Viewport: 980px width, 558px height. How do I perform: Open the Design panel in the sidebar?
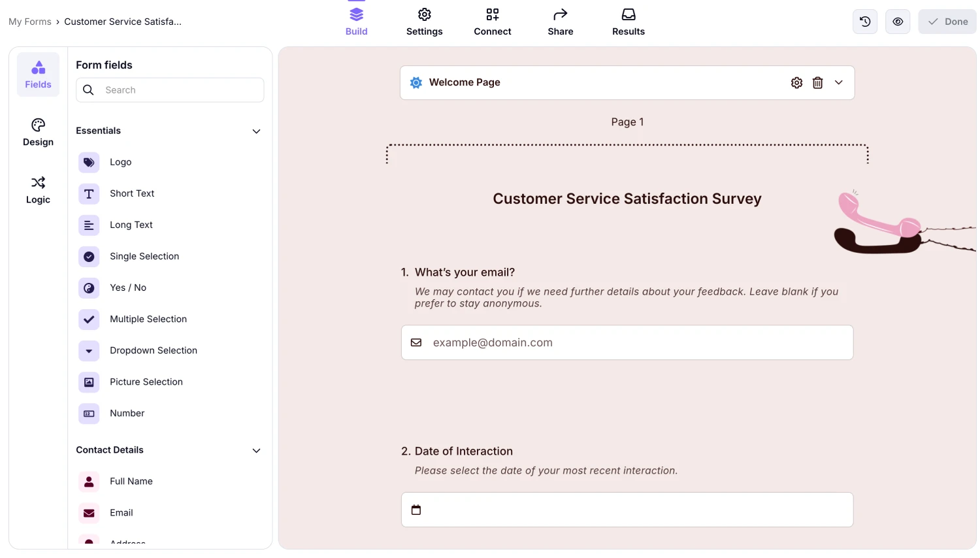[38, 133]
